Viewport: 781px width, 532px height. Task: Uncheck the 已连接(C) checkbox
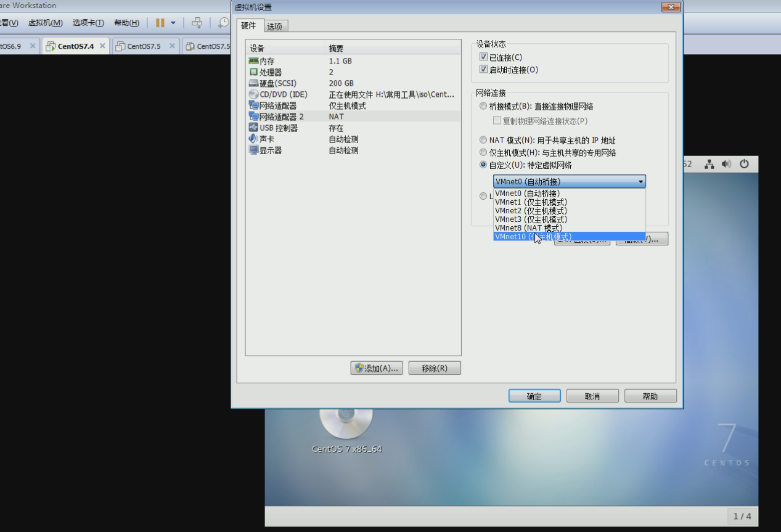pos(483,57)
